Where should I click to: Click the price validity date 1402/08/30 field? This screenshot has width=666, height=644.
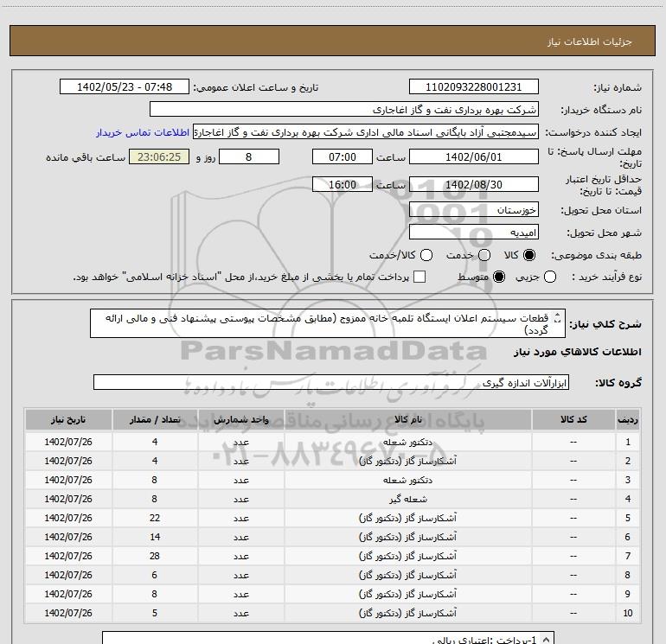pos(474,184)
